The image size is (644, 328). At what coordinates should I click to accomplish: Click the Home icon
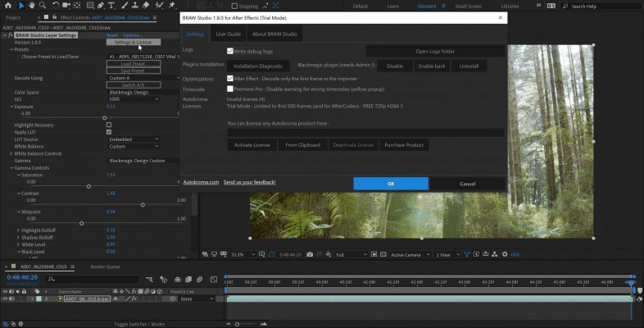[x=7, y=6]
